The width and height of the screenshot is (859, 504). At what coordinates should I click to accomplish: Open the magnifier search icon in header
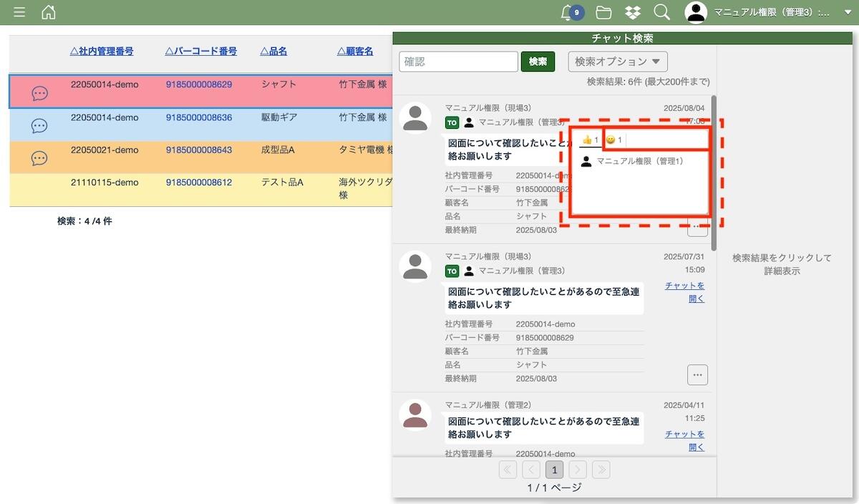click(662, 12)
